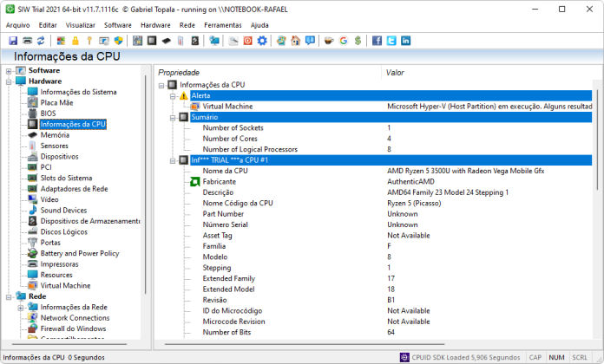
Task: Click the hard disk storage toolbar icon
Action: (x=195, y=41)
